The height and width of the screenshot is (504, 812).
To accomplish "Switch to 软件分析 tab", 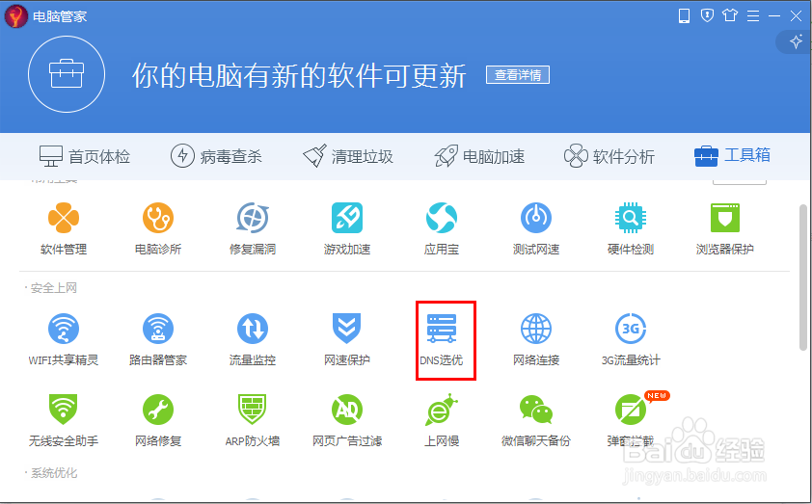I will point(609,156).
